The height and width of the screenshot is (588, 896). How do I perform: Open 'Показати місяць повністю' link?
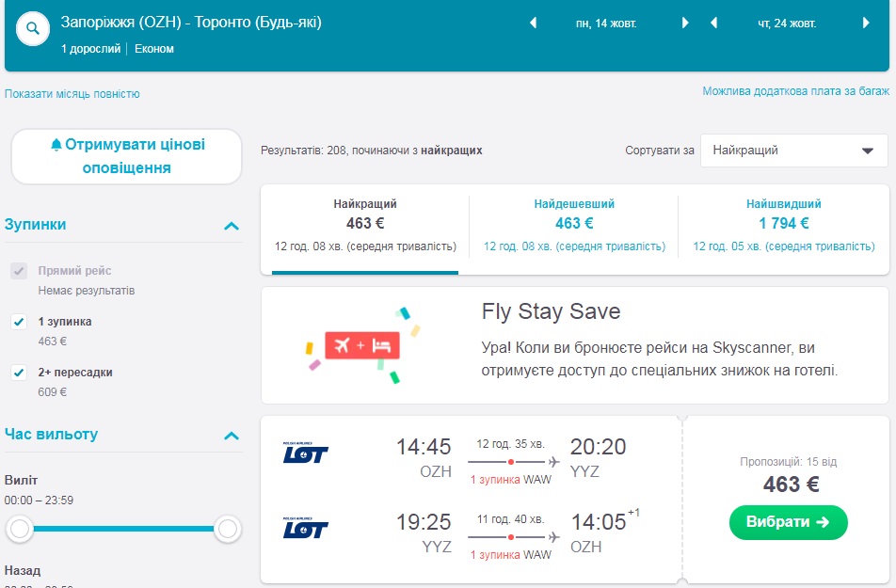point(72,94)
